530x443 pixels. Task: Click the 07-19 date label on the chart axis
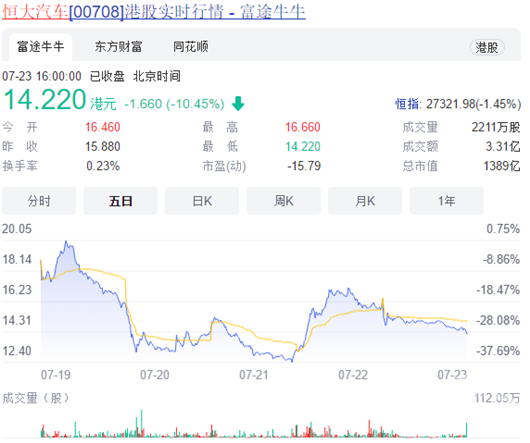click(x=56, y=375)
